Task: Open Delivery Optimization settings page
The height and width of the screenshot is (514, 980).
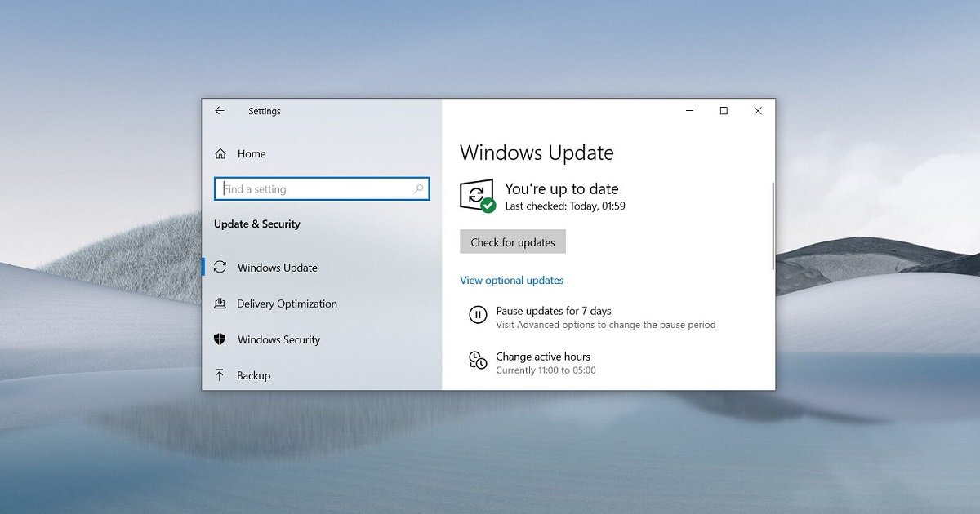Action: click(x=287, y=304)
